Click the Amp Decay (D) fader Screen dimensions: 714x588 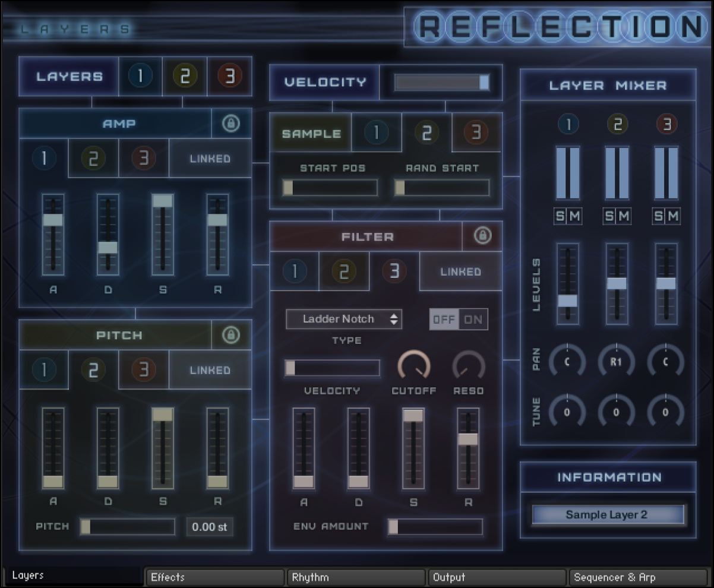(108, 234)
